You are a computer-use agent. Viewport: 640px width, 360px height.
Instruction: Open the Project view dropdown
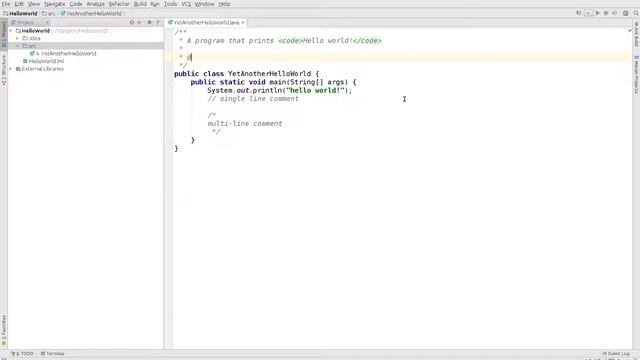[x=30, y=22]
